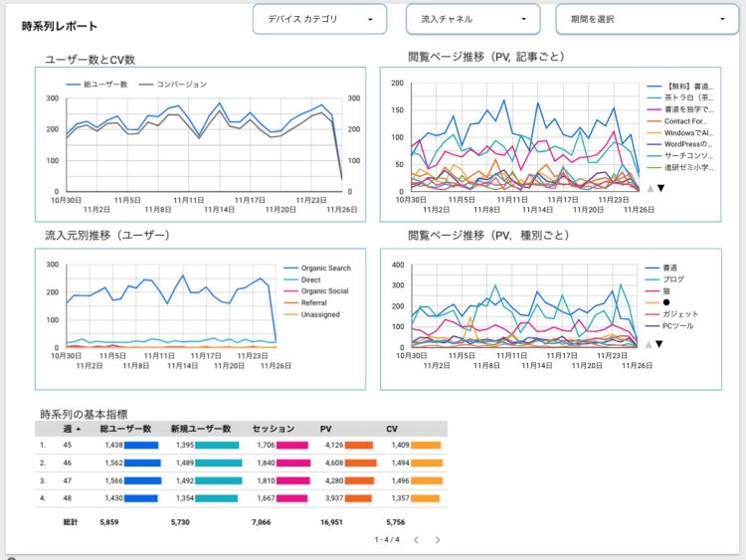This screenshot has height=560, width=746.
Task: Sort table by 総ユーザー数 column
Action: (x=125, y=429)
